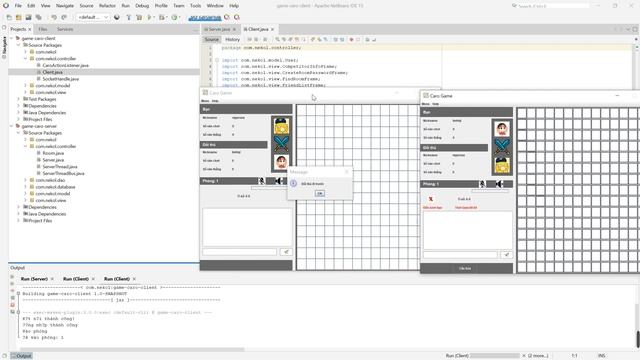The width and height of the screenshot is (640, 360).
Task: Click the New Project toolbar icon
Action: point(19,18)
